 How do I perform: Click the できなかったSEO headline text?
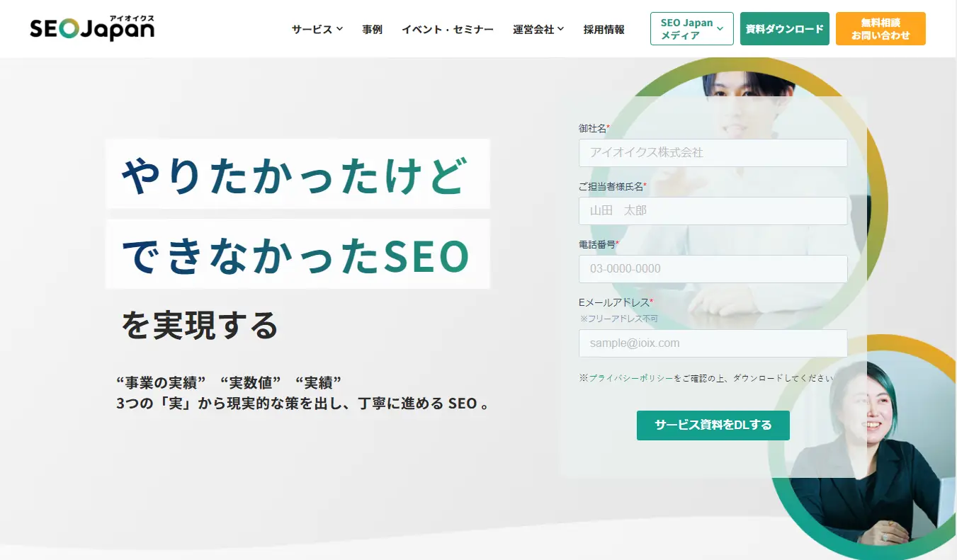pyautogui.click(x=295, y=254)
